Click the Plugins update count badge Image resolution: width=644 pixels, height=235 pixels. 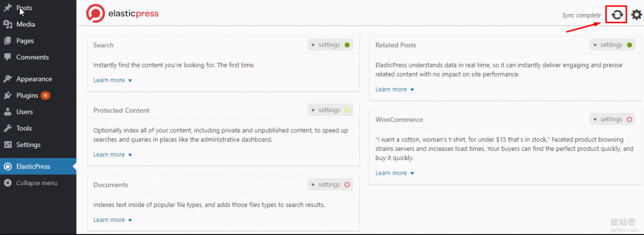pyautogui.click(x=45, y=95)
